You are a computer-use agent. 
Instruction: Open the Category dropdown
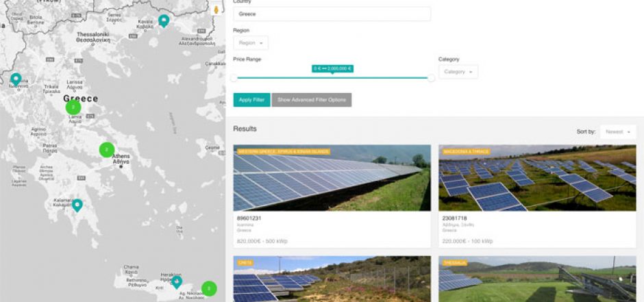pyautogui.click(x=458, y=72)
